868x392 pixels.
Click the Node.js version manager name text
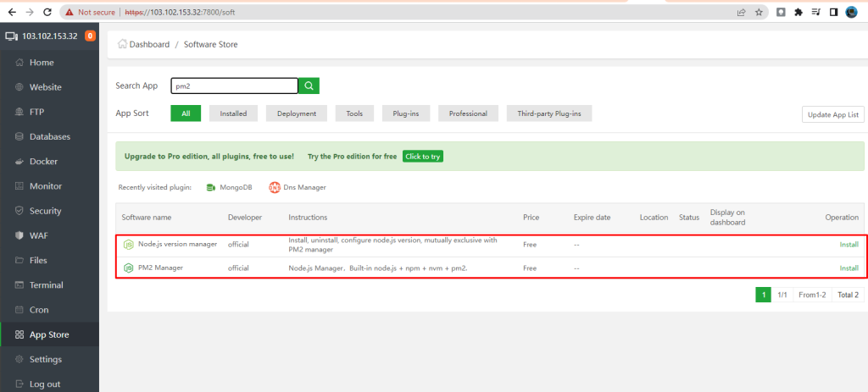tap(178, 244)
